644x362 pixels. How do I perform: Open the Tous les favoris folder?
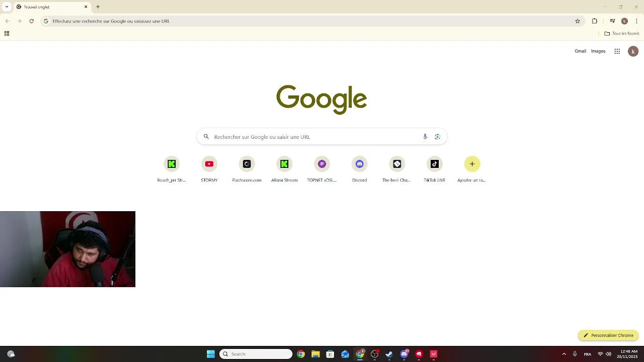click(622, 34)
